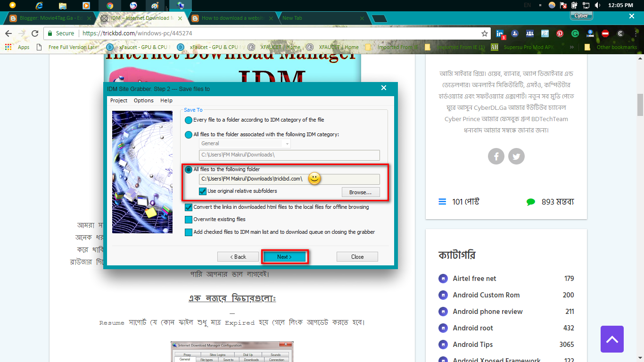Screen dimensions: 644x362
Task: Click the Chrome address bar URL
Action: 137,33
